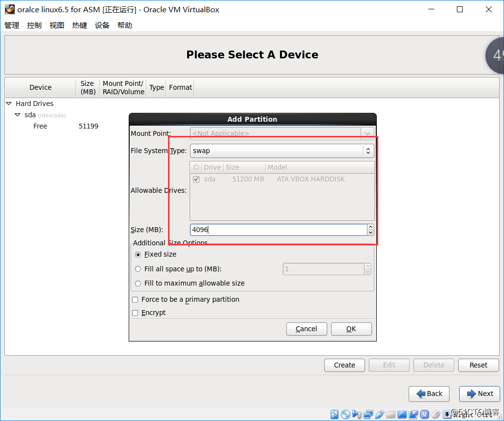
Task: Click the recording status icon
Action: 413,414
